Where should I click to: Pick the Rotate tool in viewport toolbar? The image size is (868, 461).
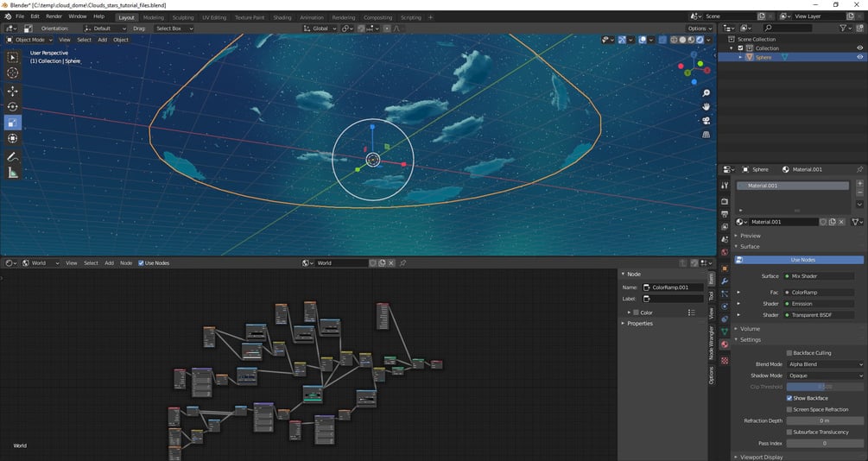click(x=12, y=107)
